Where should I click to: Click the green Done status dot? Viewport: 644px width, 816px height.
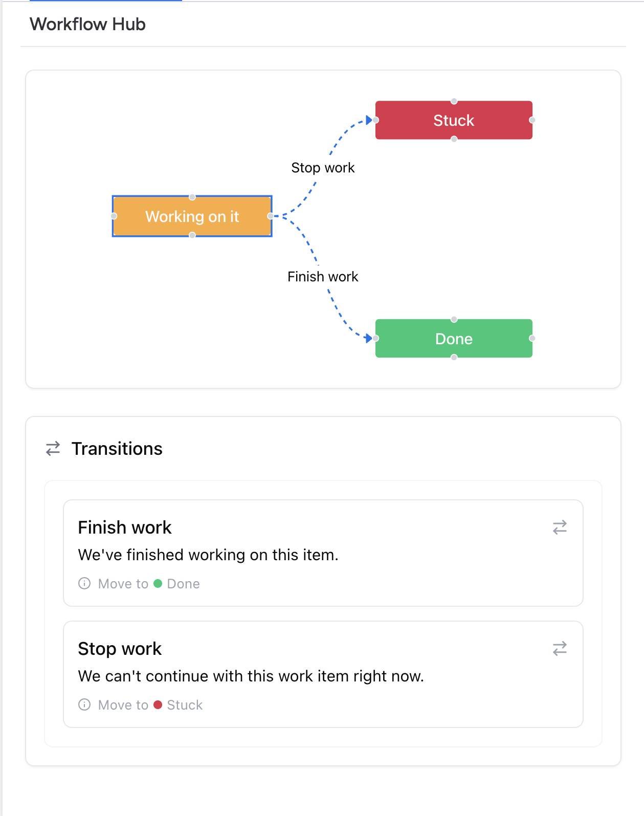158,583
